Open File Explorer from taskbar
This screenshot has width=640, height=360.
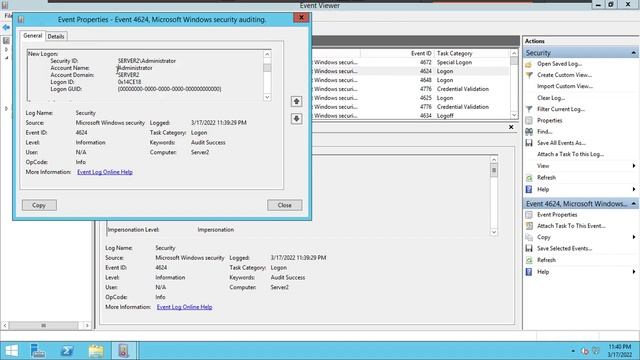tap(96, 351)
